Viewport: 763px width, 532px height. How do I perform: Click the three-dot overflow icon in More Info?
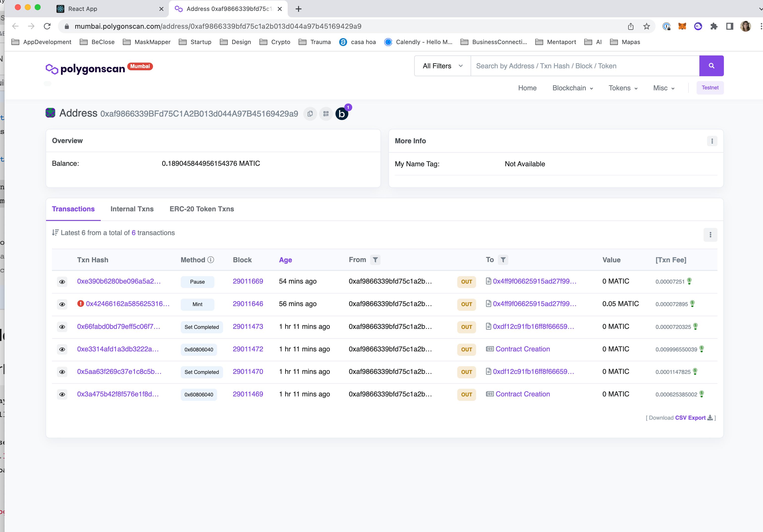pyautogui.click(x=712, y=141)
